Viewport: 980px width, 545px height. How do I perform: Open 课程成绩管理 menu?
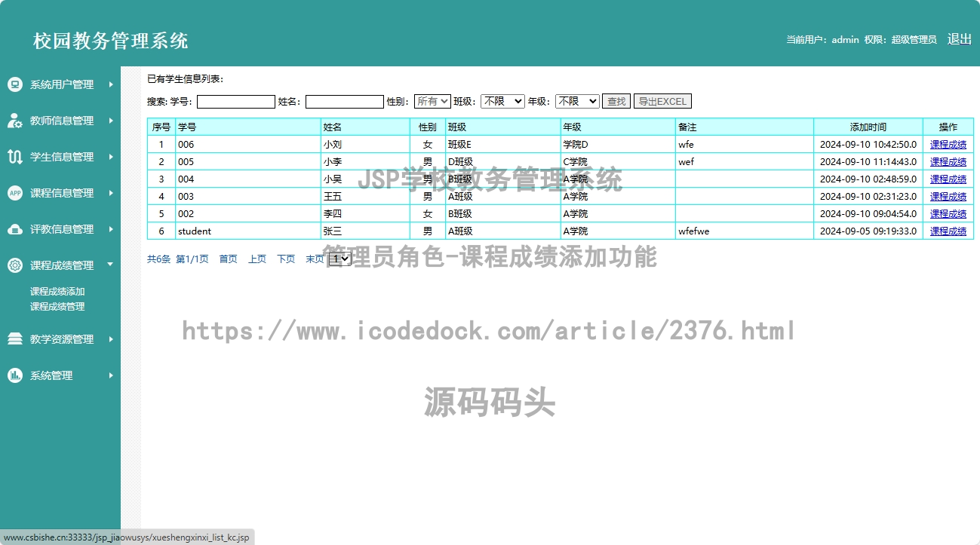tap(60, 265)
